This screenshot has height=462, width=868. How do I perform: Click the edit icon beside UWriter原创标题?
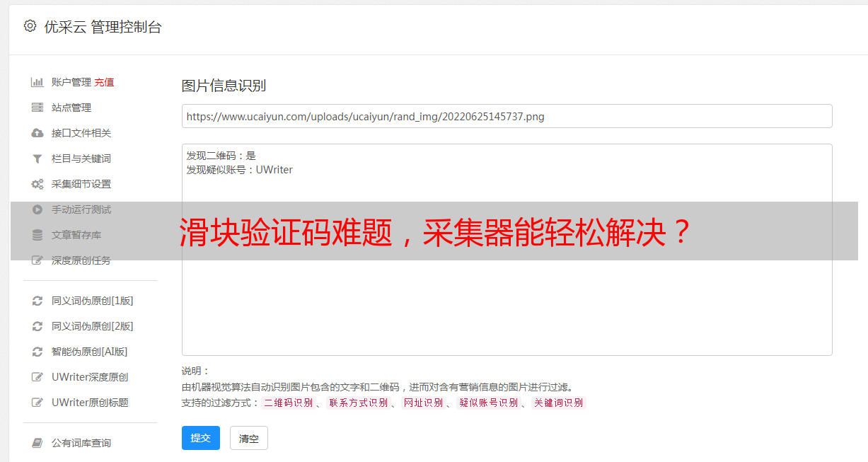click(x=37, y=403)
